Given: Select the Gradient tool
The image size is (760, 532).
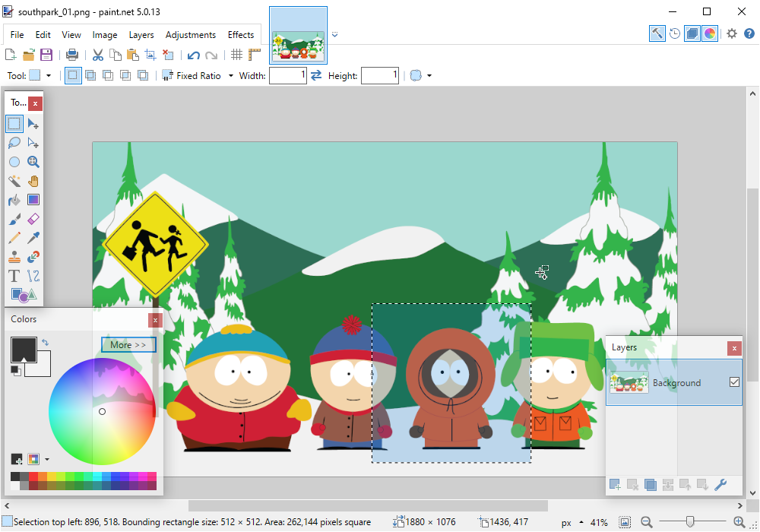Looking at the screenshot, I should click(33, 200).
